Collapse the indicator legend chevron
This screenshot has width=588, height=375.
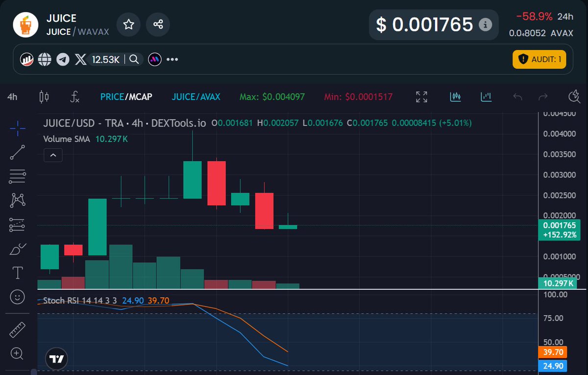click(53, 156)
